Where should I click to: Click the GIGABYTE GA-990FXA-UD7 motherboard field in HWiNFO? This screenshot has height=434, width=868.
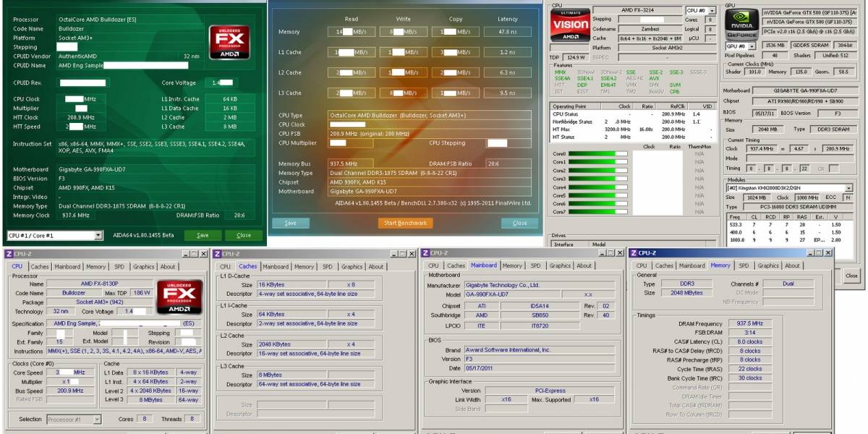pyautogui.click(x=807, y=90)
